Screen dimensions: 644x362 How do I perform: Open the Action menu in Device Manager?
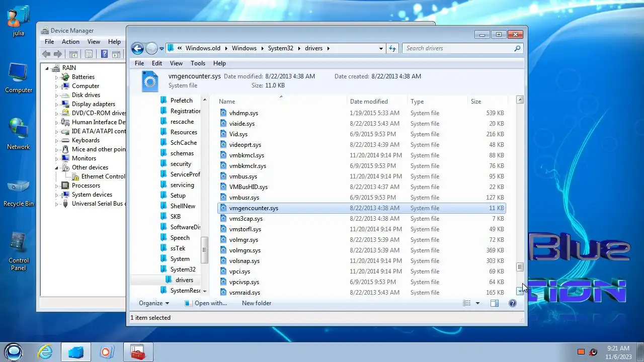pyautogui.click(x=70, y=42)
